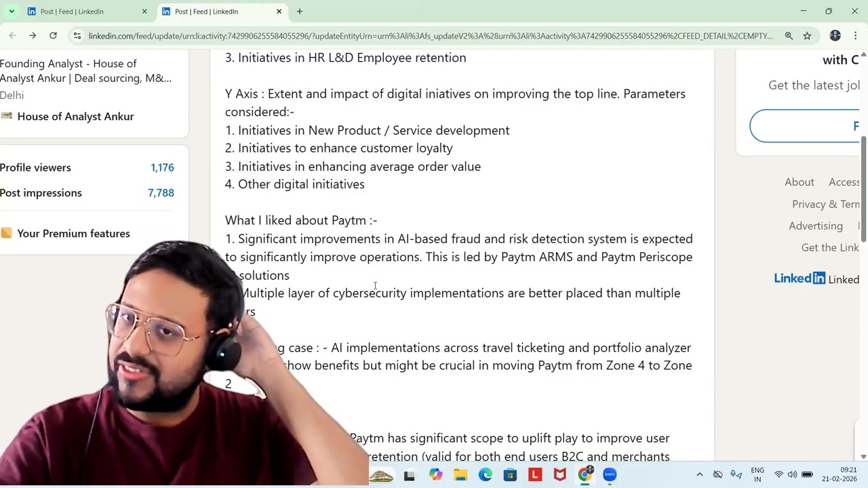This screenshot has height=488, width=868.
Task: Open File Explorer from the taskbar
Action: (x=460, y=475)
